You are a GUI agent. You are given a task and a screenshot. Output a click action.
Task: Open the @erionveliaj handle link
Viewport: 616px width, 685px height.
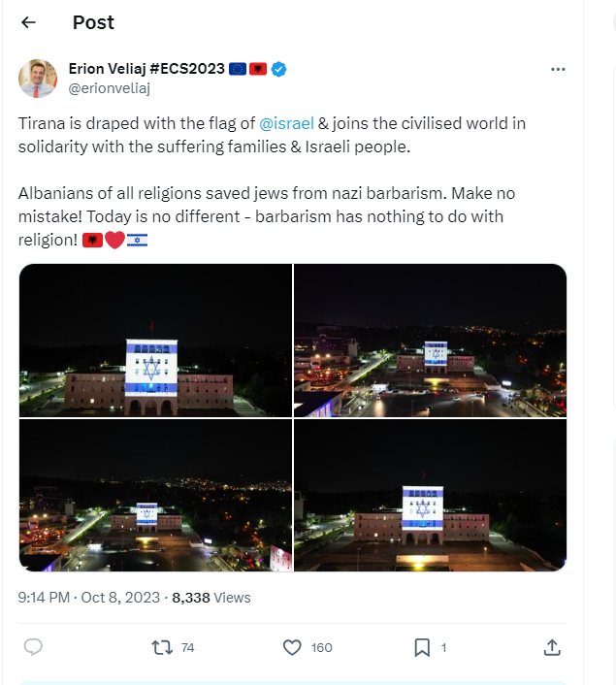pyautogui.click(x=109, y=88)
